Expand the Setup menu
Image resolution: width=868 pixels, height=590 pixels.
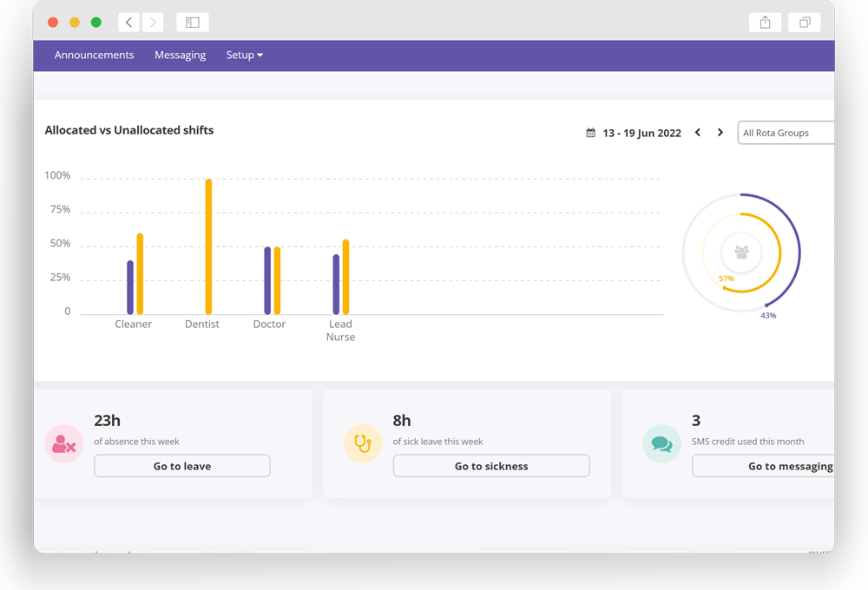[244, 55]
